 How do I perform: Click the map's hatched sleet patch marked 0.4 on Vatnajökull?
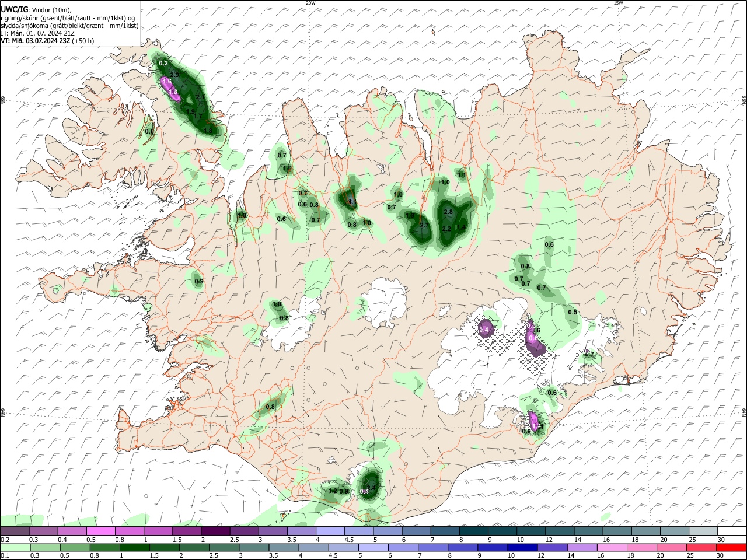click(x=484, y=330)
